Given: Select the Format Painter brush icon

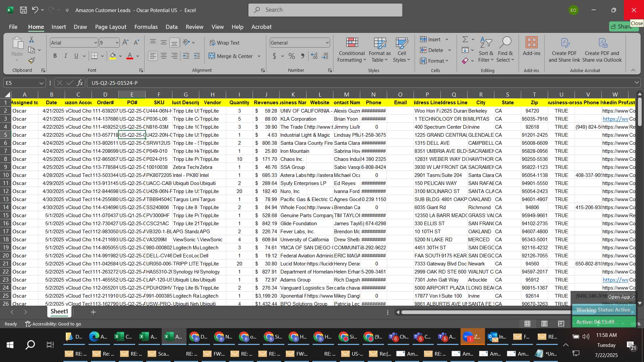Looking at the screenshot, I should 32,61.
